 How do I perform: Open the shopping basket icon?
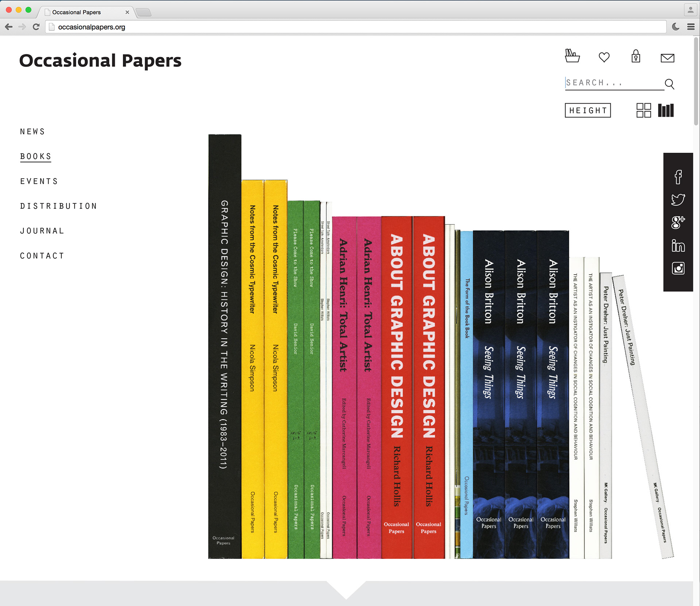(x=572, y=57)
